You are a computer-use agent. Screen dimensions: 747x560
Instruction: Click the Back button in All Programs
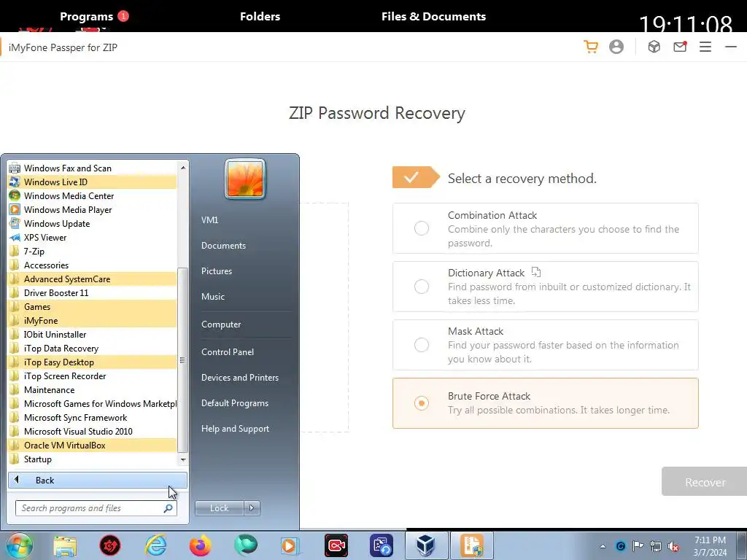(98, 480)
